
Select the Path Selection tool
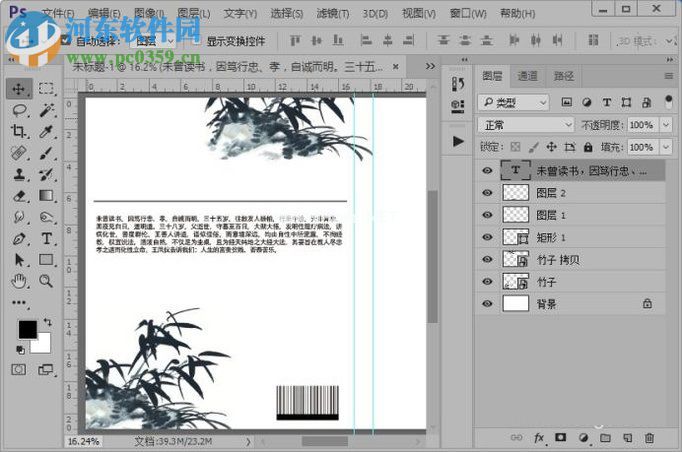(x=19, y=260)
